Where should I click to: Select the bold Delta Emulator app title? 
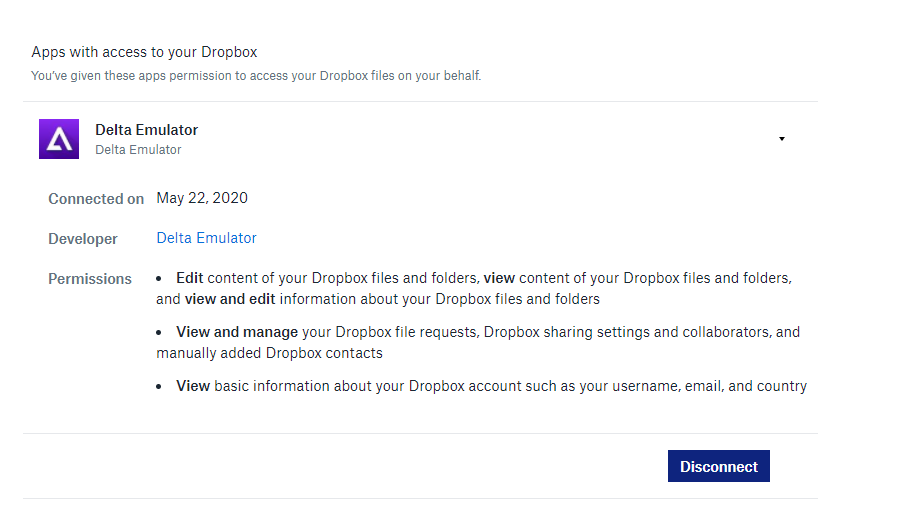pos(147,130)
